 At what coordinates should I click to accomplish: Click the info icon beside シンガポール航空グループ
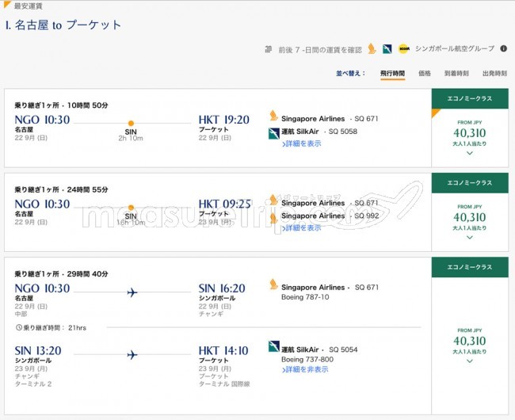tap(503, 48)
